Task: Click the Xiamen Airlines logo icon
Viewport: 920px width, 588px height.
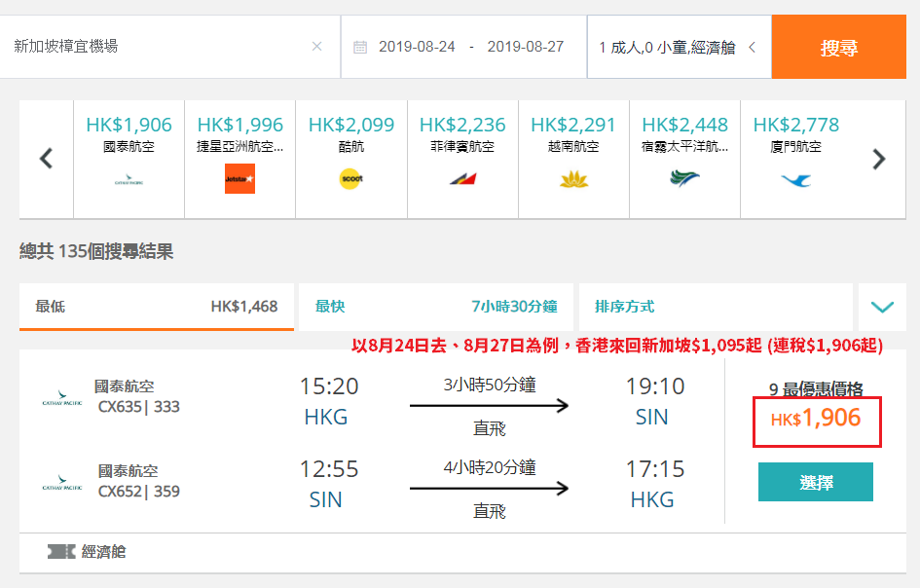Action: (796, 179)
